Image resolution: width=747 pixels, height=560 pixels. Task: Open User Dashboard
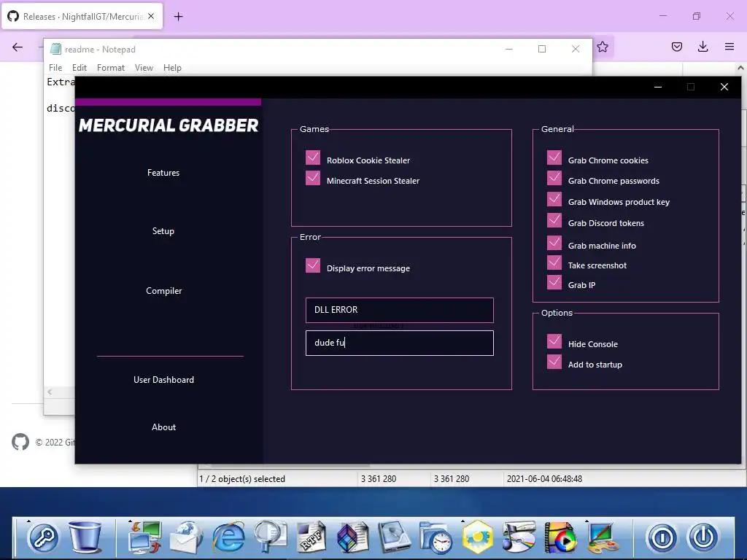(x=164, y=380)
